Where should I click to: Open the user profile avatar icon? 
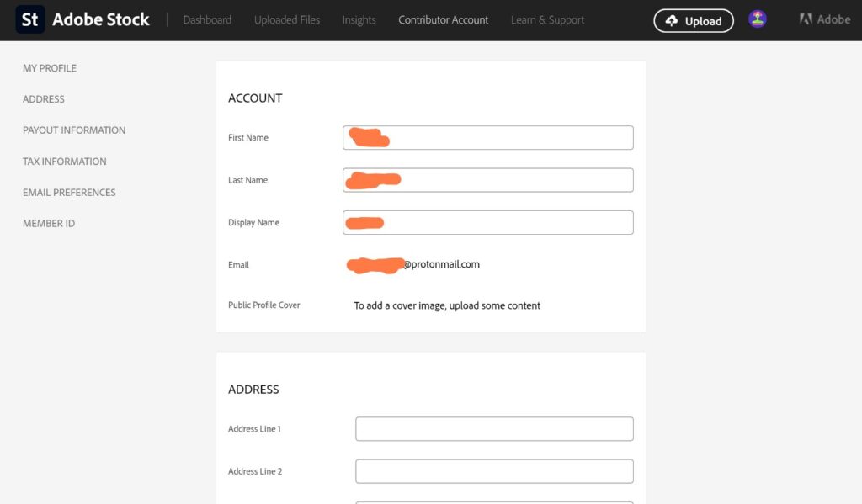tap(757, 19)
